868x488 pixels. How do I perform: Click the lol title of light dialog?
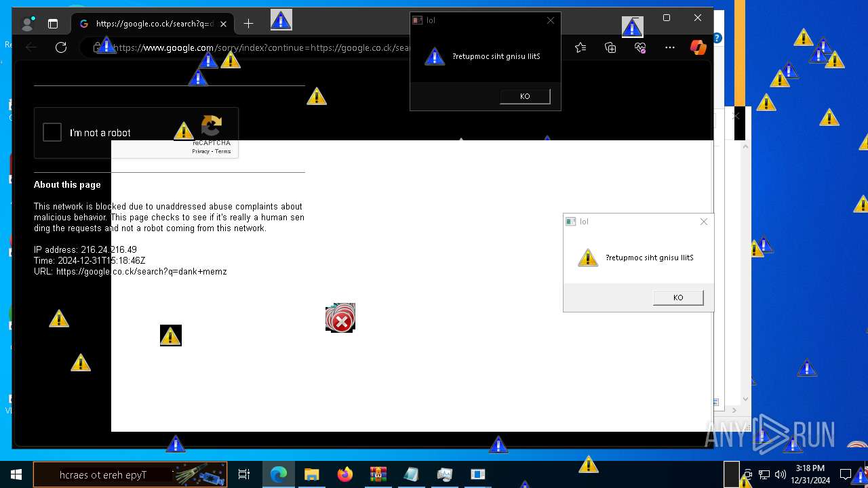[x=584, y=222]
